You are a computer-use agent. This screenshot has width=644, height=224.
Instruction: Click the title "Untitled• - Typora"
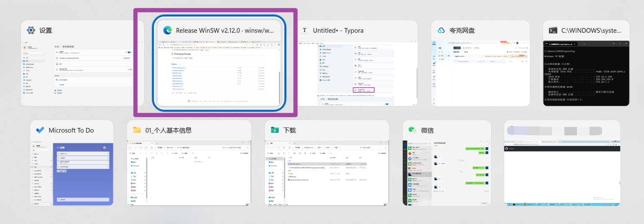coord(338,31)
